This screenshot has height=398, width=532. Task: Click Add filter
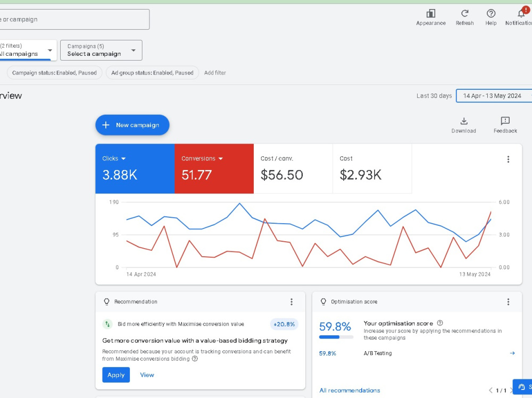tap(215, 73)
